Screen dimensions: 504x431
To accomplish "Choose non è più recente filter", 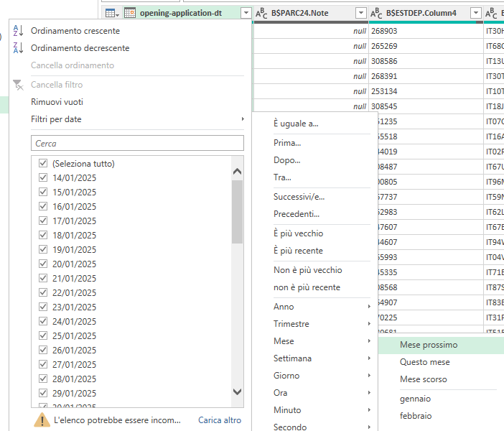I will 307,287.
